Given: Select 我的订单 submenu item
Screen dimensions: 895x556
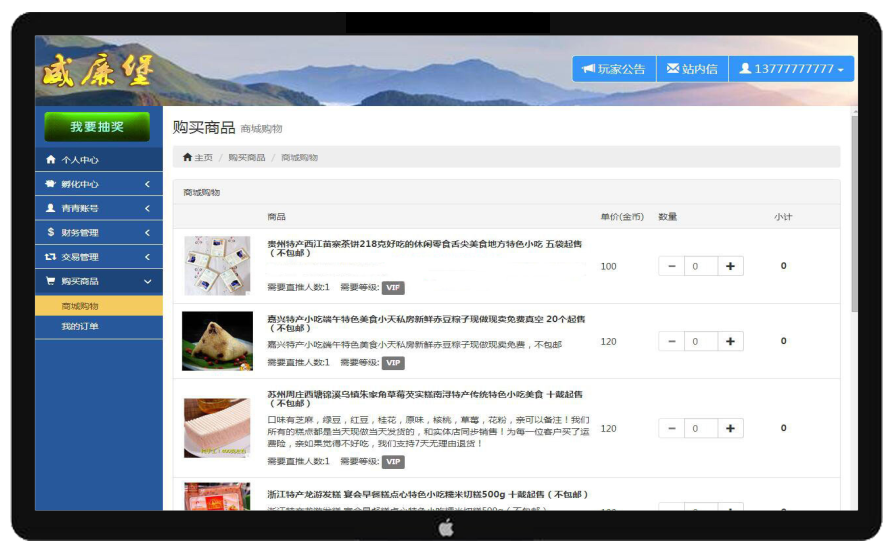Looking at the screenshot, I should [99, 327].
